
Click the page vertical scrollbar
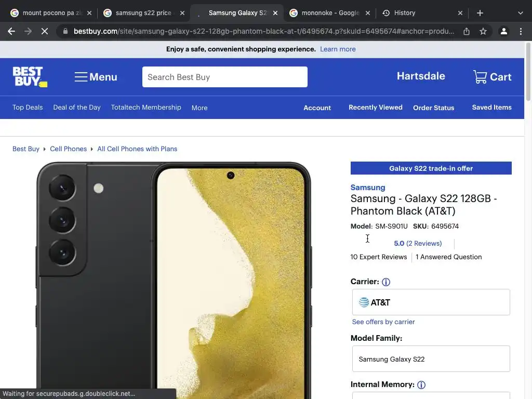click(x=528, y=72)
